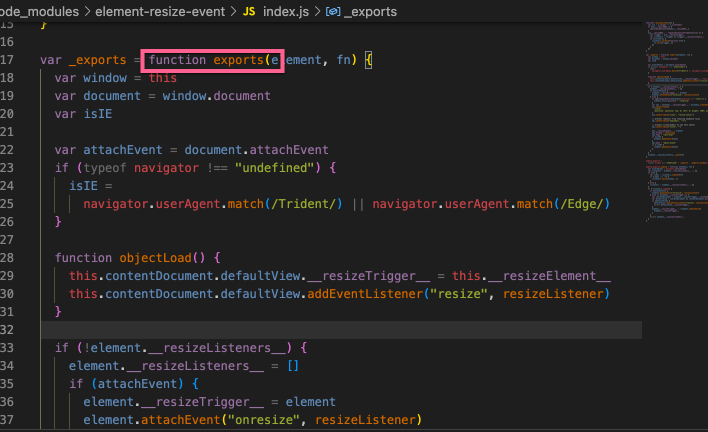Viewport: 708px width, 432px height.
Task: Click '!element.__resizeListeners__' condition on line 33
Action: point(184,348)
